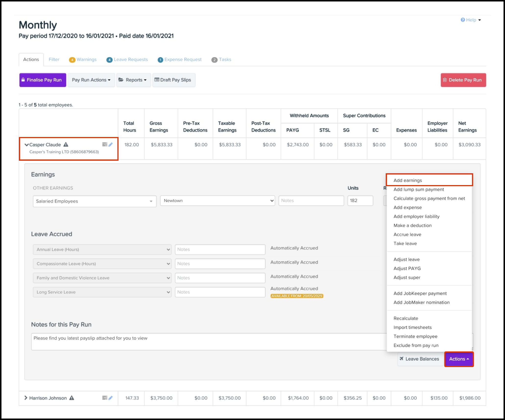Image resolution: width=505 pixels, height=420 pixels.
Task: Open the Help menu icon
Action: pos(463,20)
